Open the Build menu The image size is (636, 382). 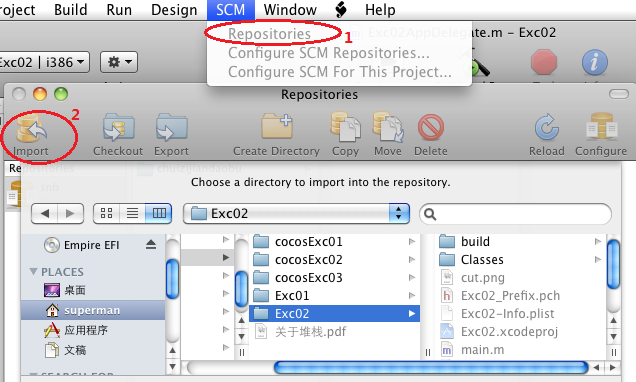71,10
